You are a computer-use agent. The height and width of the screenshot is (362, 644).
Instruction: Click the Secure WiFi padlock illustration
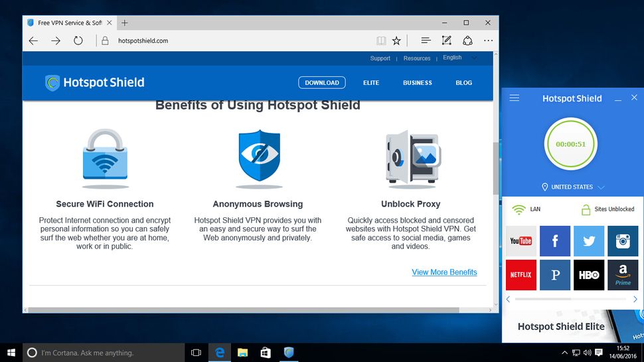tap(105, 158)
